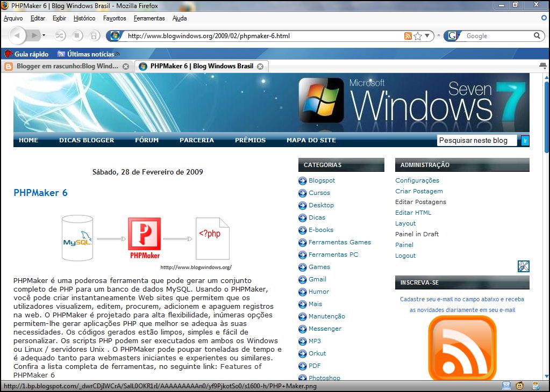Click the large orange RSS subscribe icon
Image resolution: width=550 pixels, height=392 pixels.
(462, 347)
